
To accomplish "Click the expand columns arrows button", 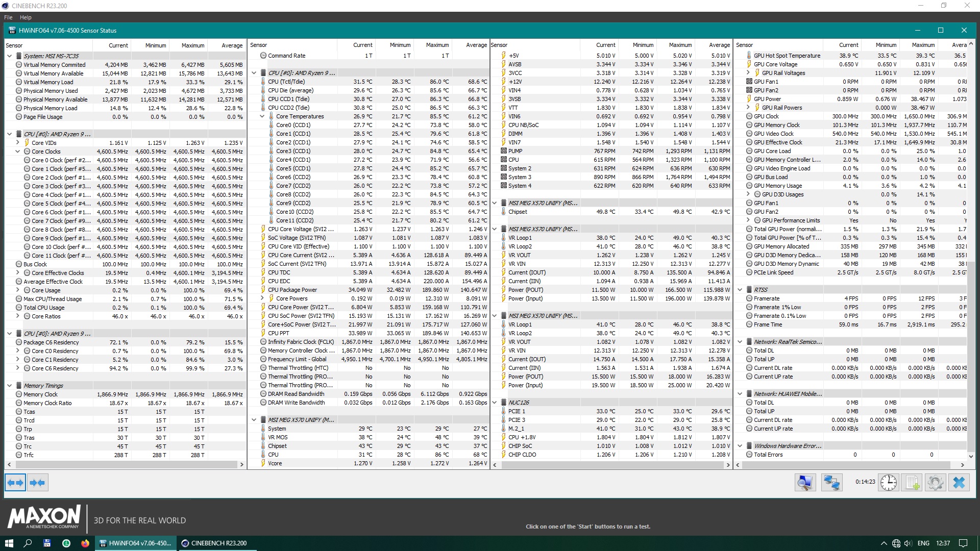I will coord(15,482).
